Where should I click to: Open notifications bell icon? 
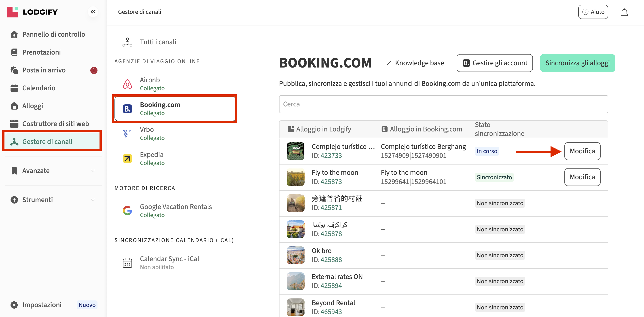coord(624,12)
